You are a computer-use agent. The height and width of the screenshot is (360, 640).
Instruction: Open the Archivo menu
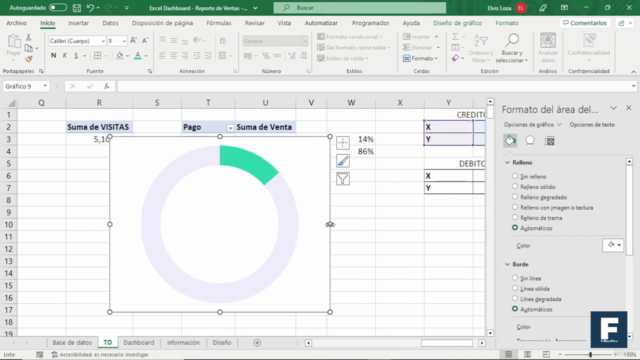(17, 23)
